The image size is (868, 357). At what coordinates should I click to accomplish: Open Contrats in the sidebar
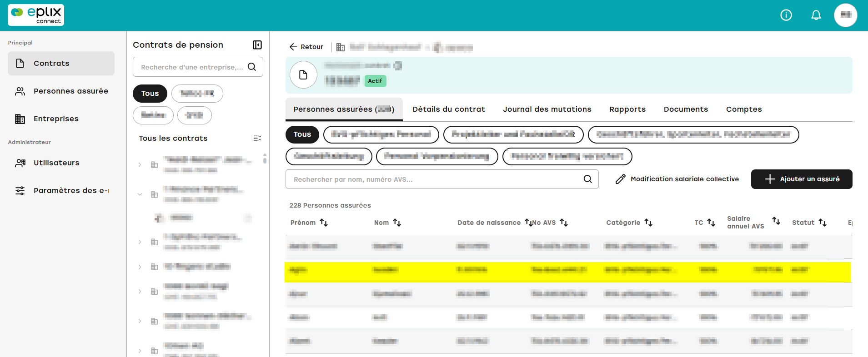click(x=61, y=63)
